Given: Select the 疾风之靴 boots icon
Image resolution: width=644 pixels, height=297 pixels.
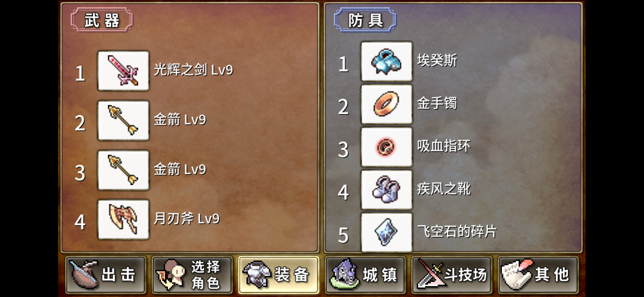Looking at the screenshot, I should point(386,189).
